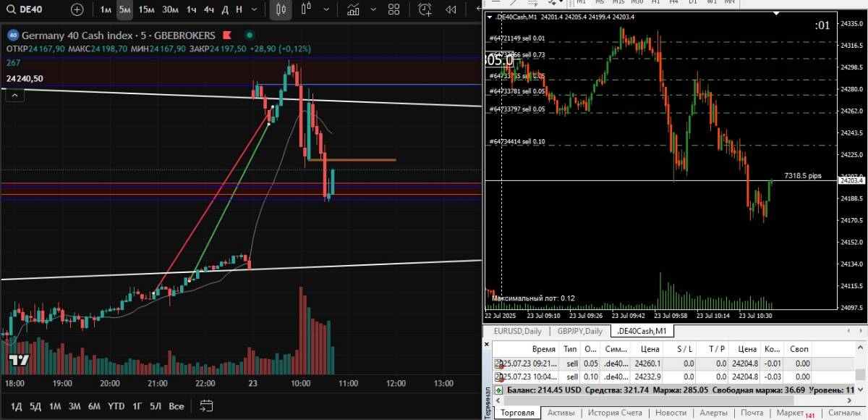Switch to the 30м timeframe
Viewport: 868px width, 420px height.
tap(170, 9)
